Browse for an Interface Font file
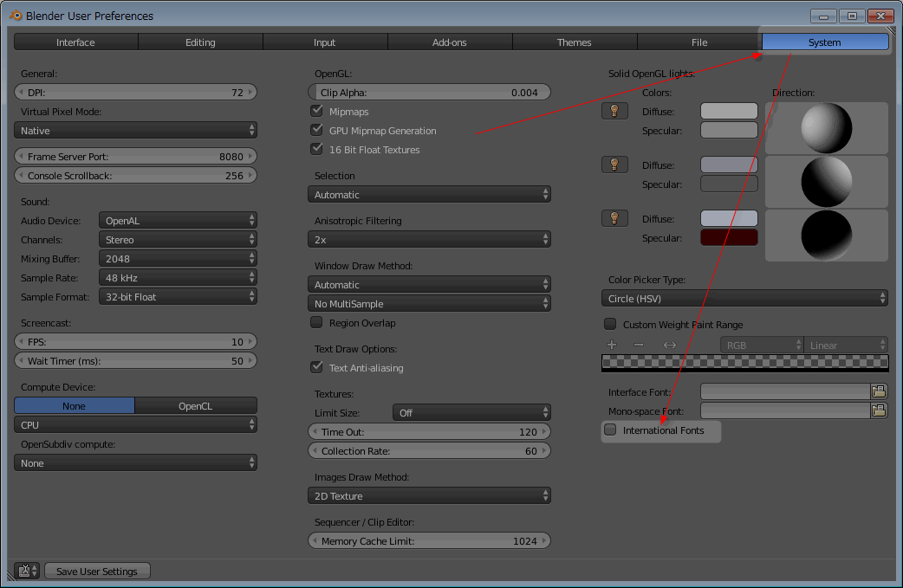Image resolution: width=903 pixels, height=588 pixels. tap(879, 391)
